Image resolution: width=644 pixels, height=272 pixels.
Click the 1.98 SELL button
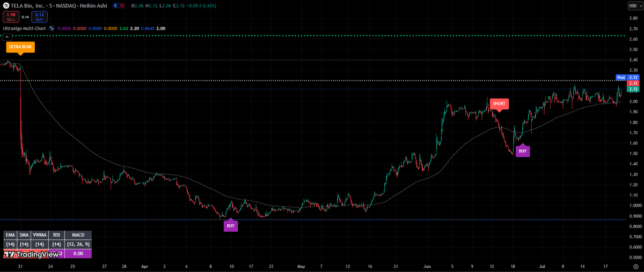click(11, 17)
